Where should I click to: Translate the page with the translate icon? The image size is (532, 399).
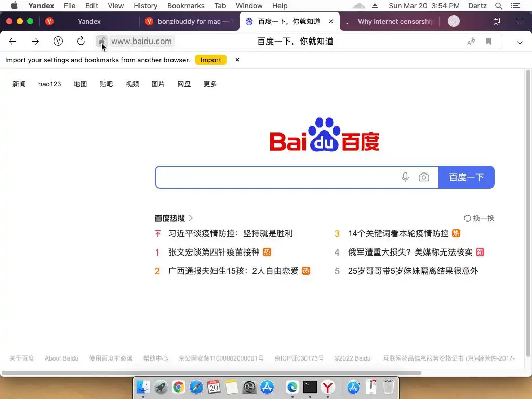(x=471, y=42)
